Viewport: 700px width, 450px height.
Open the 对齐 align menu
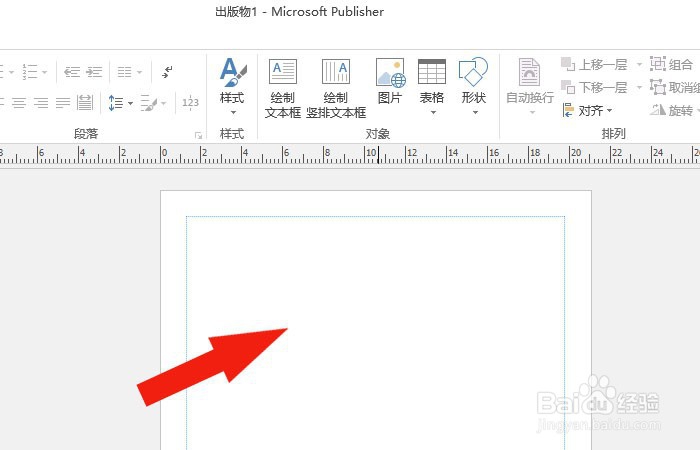(588, 110)
